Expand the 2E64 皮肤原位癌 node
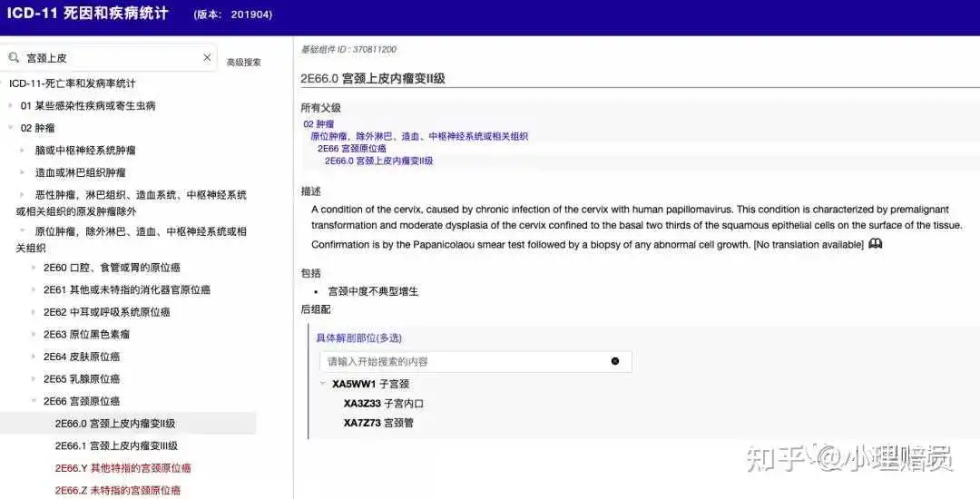This screenshot has height=499, width=980. (34, 357)
